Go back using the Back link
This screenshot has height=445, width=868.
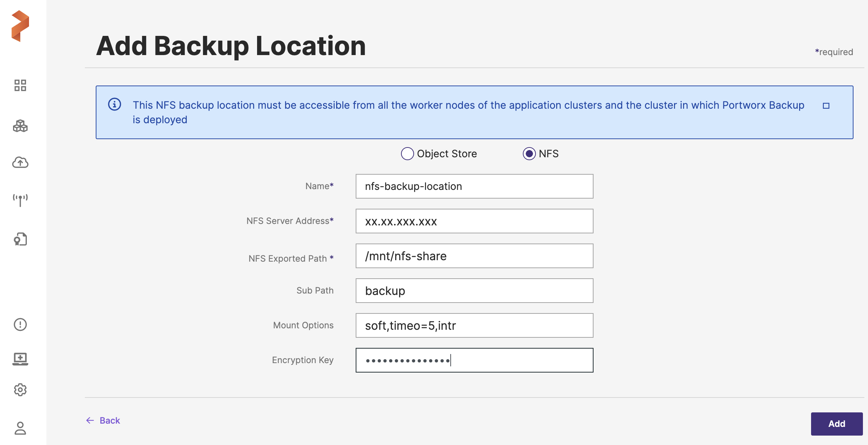pos(103,420)
